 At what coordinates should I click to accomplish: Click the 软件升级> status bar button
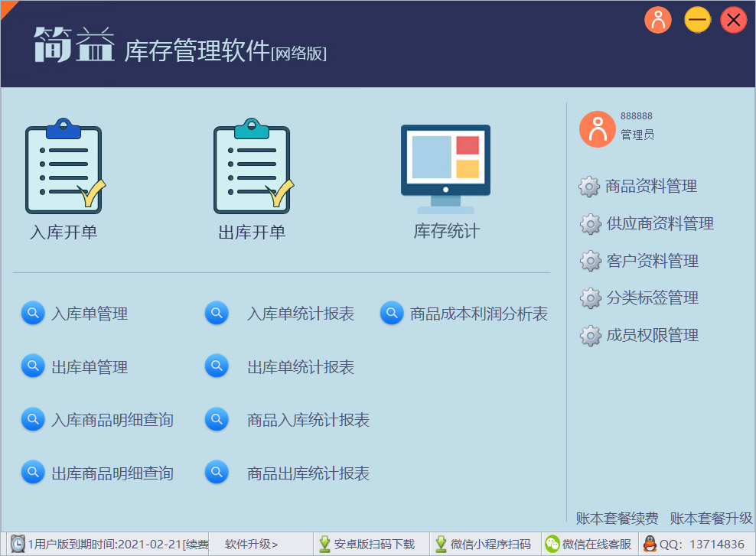(251, 545)
